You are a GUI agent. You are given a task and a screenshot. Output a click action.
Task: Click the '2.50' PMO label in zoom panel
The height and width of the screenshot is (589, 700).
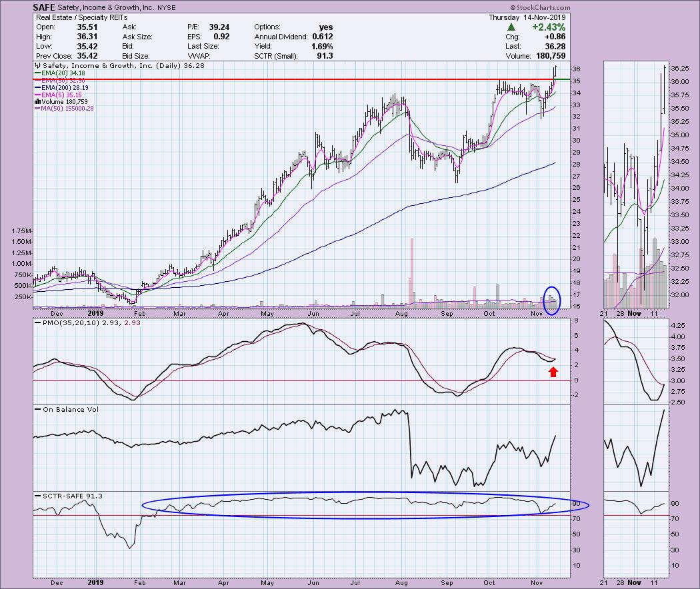(x=678, y=402)
